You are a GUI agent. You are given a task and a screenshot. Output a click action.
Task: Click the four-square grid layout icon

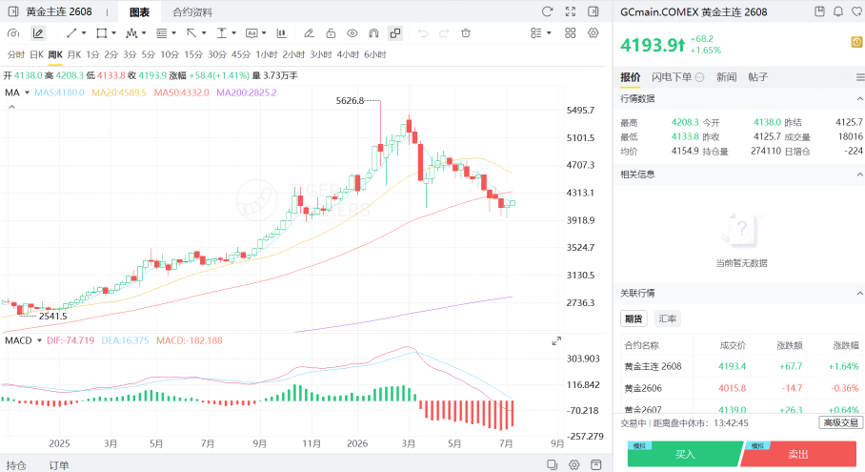pos(570,33)
